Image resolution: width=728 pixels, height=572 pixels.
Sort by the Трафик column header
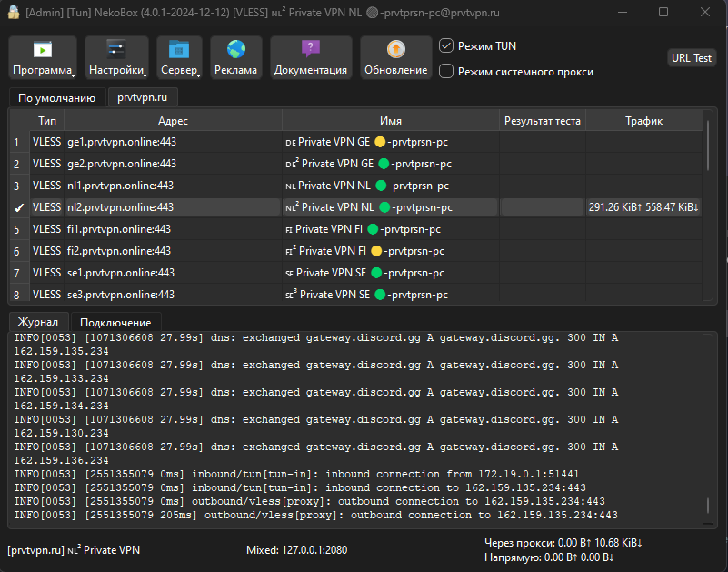point(643,121)
